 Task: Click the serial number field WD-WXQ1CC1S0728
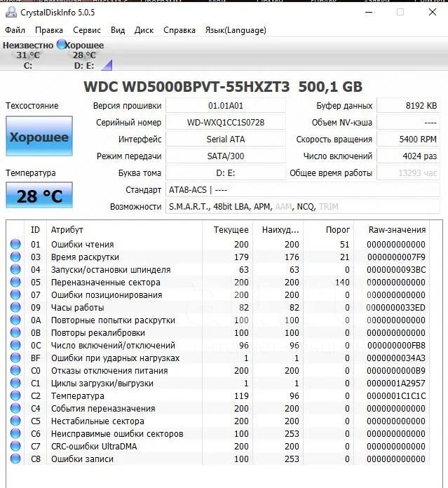tap(226, 122)
